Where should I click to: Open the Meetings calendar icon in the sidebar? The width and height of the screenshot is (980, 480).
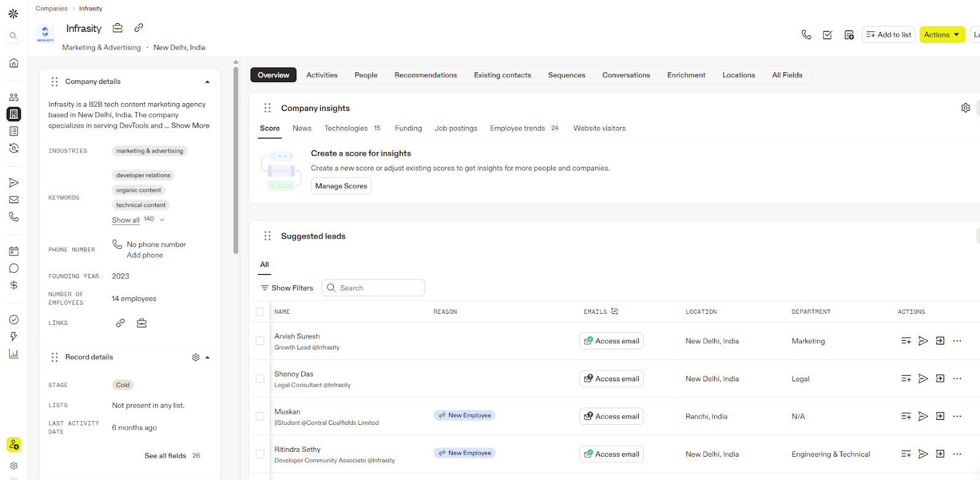[13, 251]
